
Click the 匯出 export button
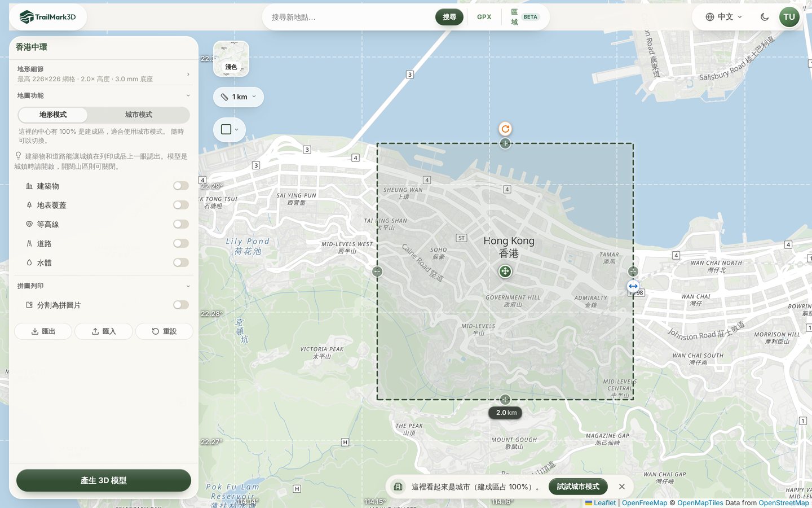coord(43,331)
